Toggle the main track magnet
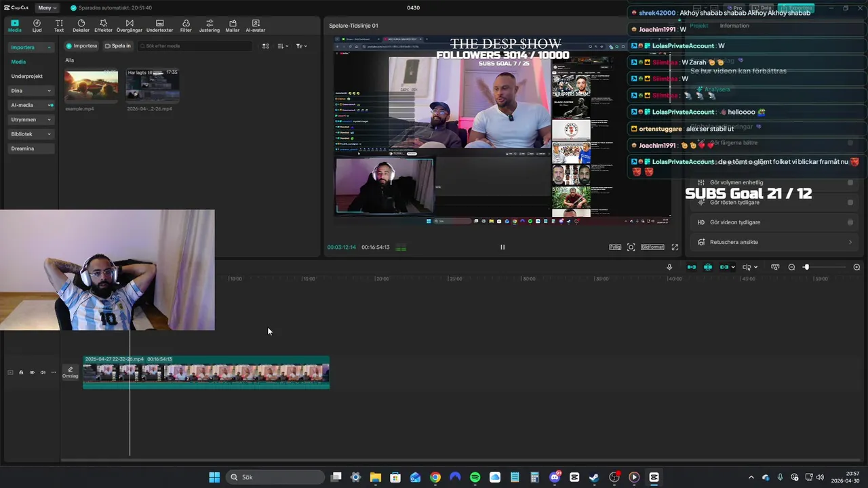The image size is (868, 488). [692, 267]
